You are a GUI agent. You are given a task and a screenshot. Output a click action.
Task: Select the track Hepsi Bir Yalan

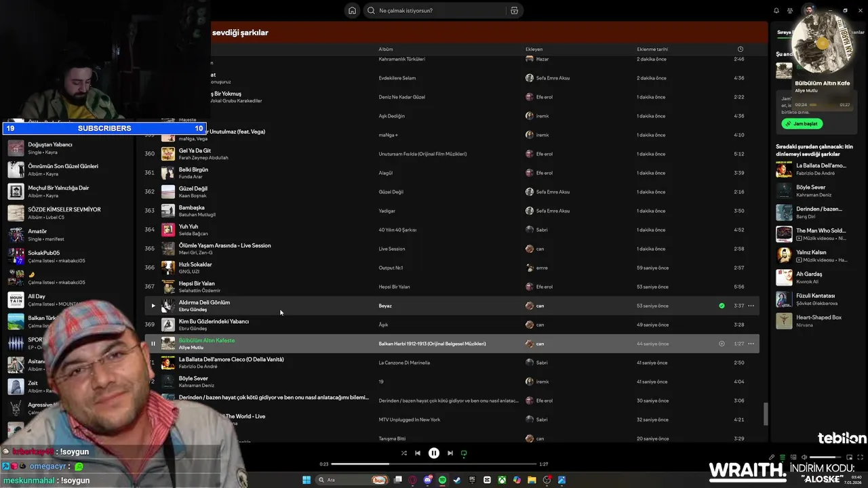tap(197, 283)
